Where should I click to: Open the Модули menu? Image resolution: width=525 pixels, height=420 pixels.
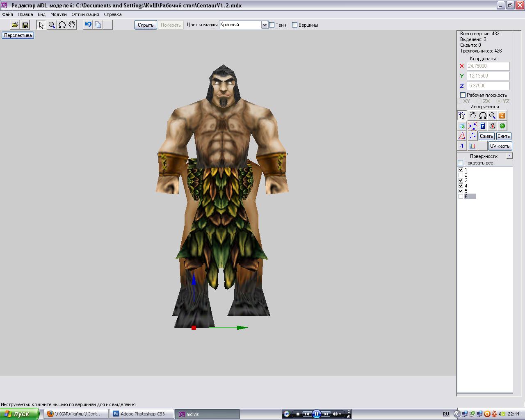pos(59,14)
